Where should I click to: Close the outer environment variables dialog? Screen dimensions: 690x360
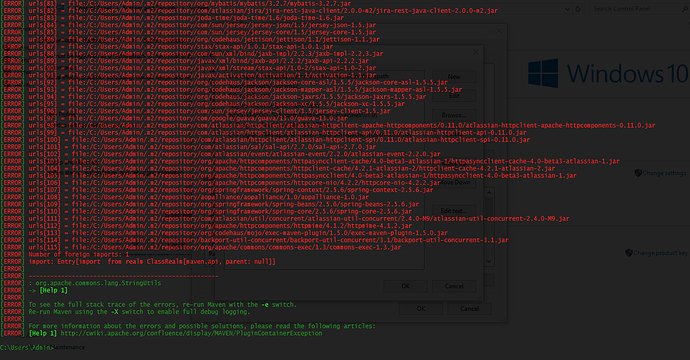click(x=499, y=31)
